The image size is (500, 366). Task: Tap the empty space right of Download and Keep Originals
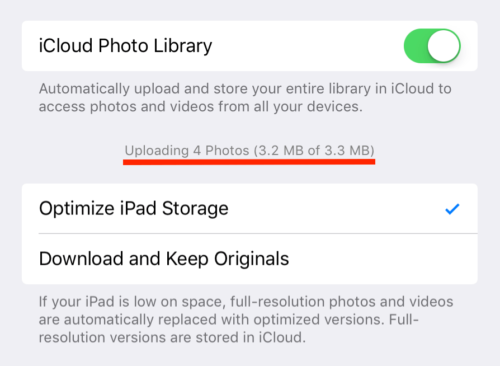383,259
